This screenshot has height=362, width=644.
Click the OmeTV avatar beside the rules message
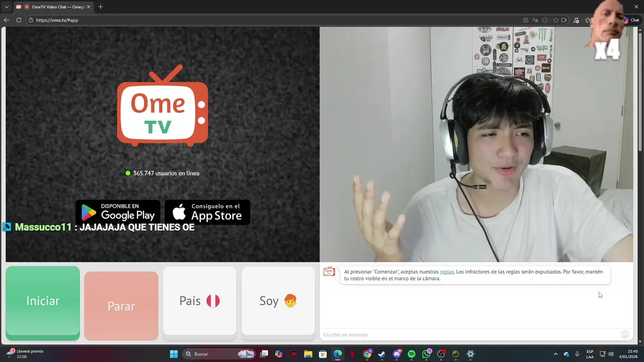tap(329, 272)
